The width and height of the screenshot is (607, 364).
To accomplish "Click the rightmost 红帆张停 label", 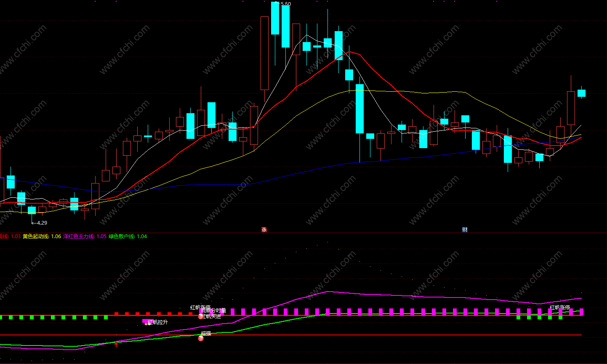I will (x=560, y=308).
